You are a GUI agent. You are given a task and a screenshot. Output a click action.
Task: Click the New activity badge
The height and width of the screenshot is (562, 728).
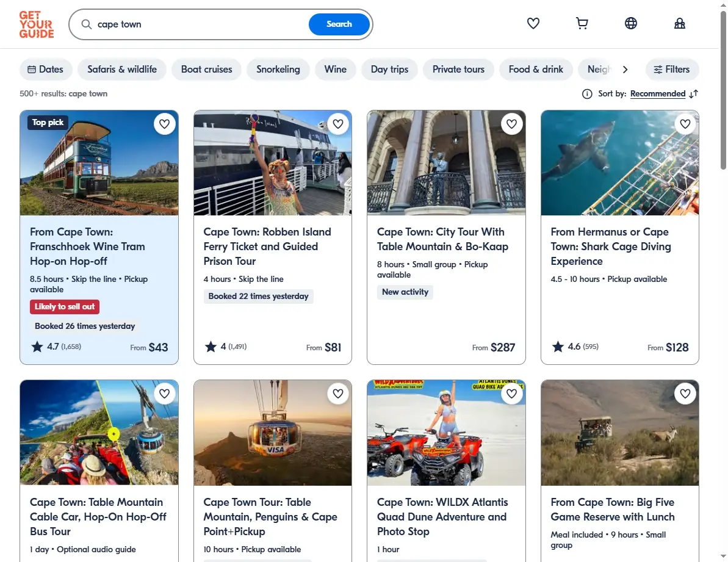[x=405, y=292]
